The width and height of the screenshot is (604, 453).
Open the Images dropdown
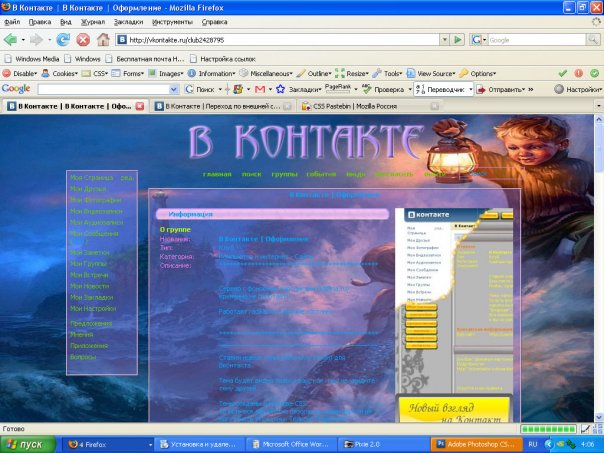tap(166, 73)
